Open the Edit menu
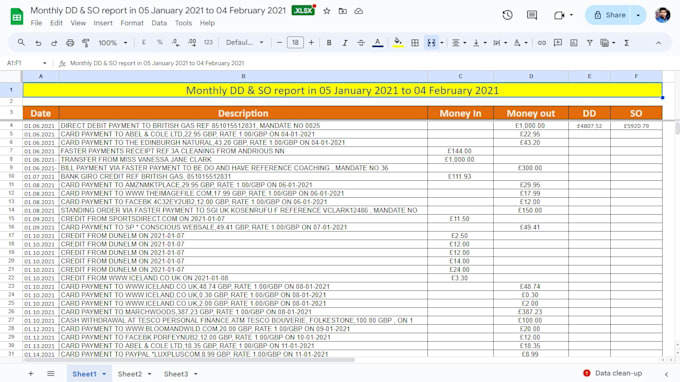 [x=56, y=23]
